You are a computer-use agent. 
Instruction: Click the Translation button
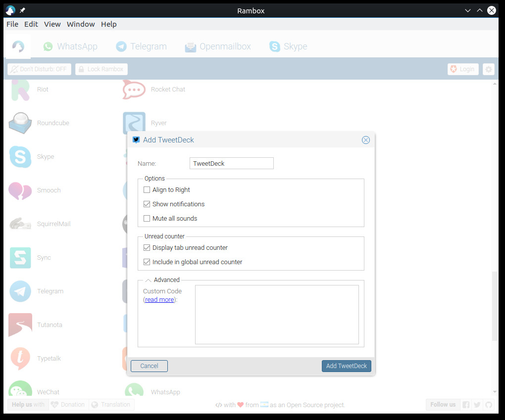[x=111, y=405]
